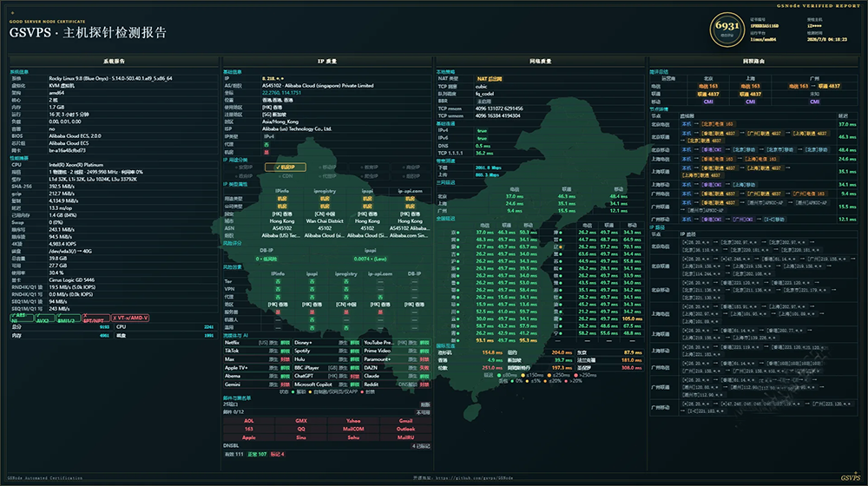Image resolution: width=868 pixels, height=486 pixels.
Task: Click the Claude unlock row
Action: coord(397,376)
